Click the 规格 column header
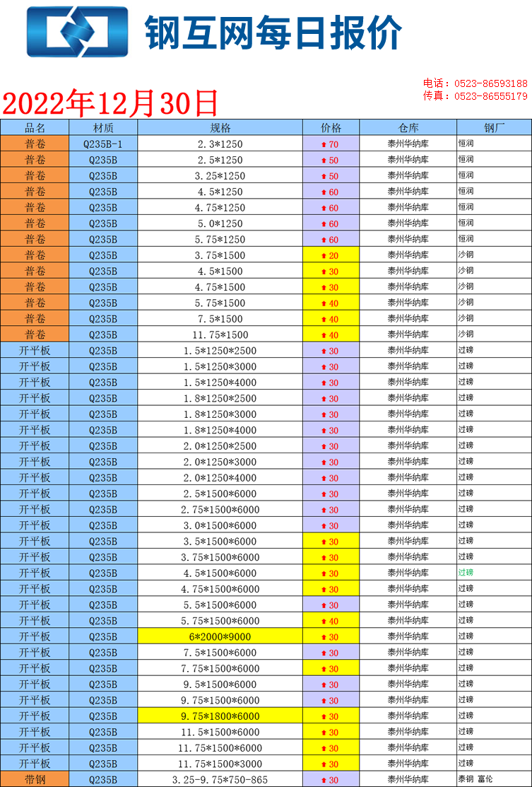The width and height of the screenshot is (532, 787). [220, 127]
